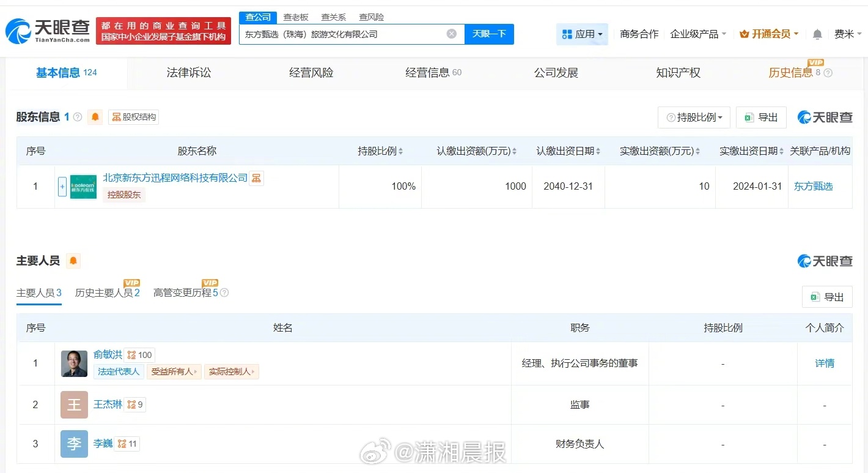Select the 历史主要人员 sub-tab
868x473 pixels.
point(108,293)
